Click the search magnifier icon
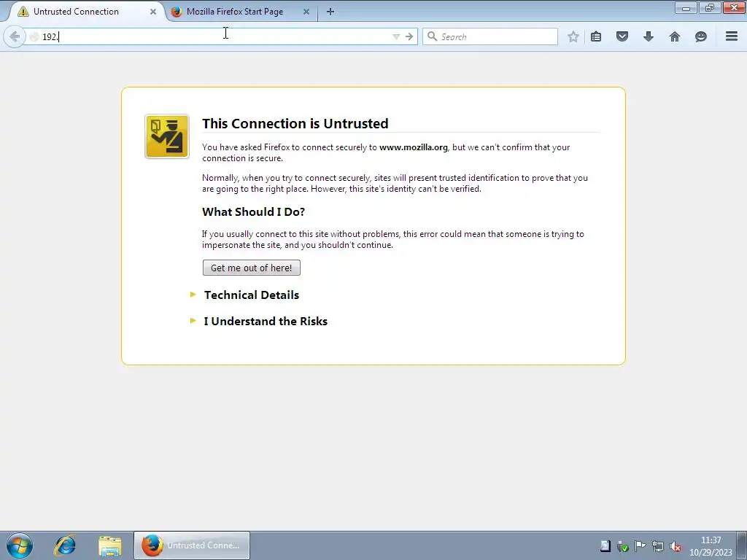 tap(432, 36)
